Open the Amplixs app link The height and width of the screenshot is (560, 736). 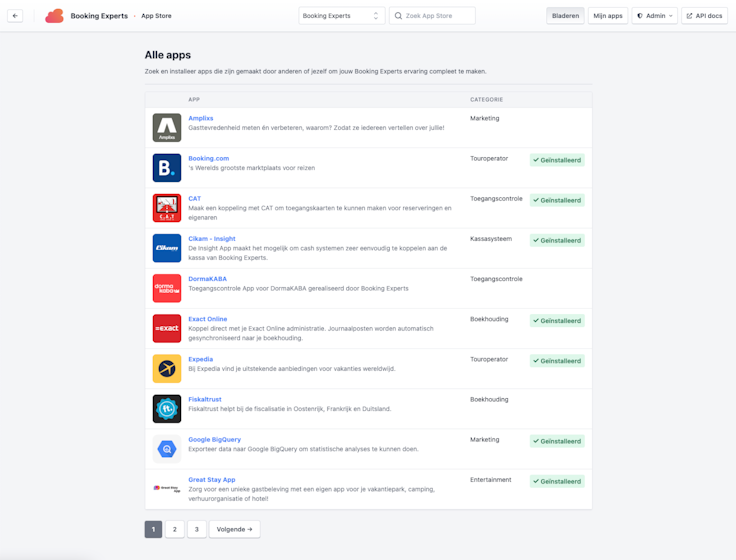[x=200, y=118]
